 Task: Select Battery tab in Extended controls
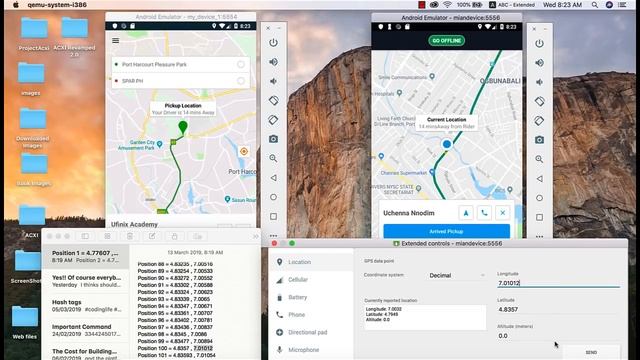(x=311, y=297)
